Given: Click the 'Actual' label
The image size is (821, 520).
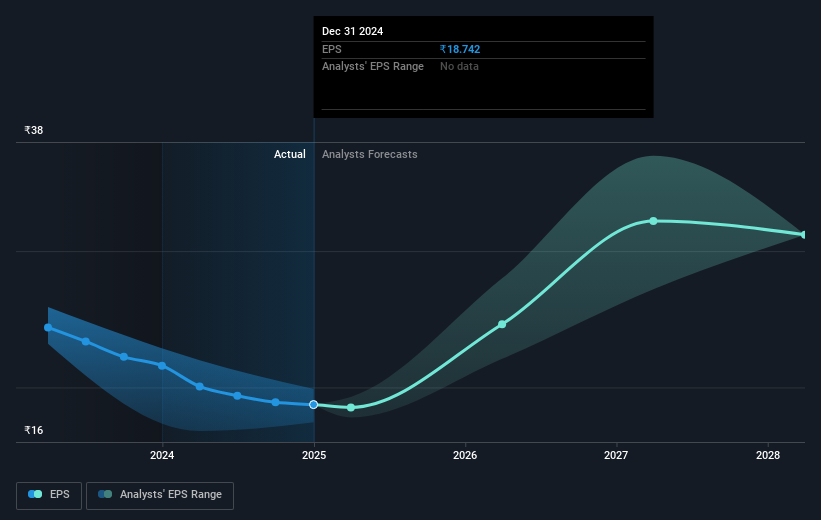Looking at the screenshot, I should (290, 154).
